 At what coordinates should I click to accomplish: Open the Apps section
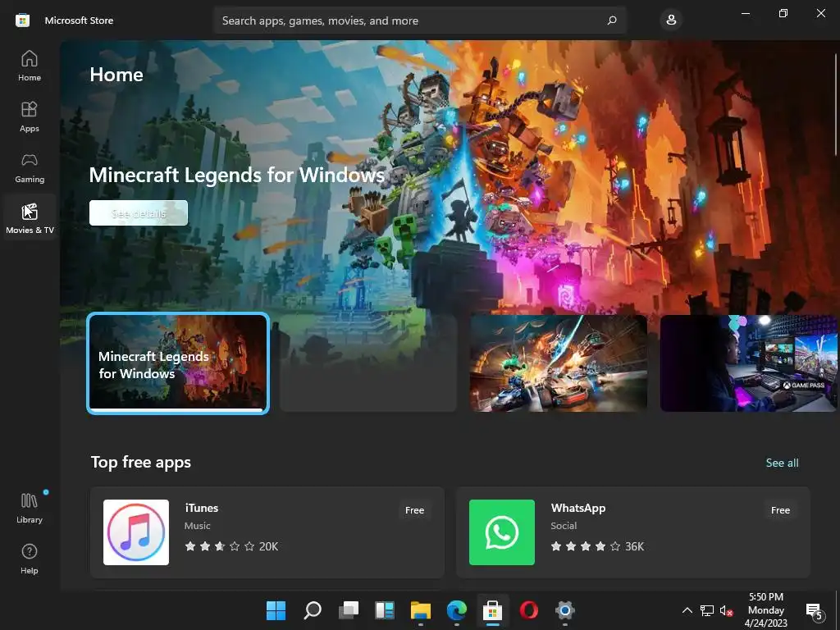pyautogui.click(x=30, y=116)
